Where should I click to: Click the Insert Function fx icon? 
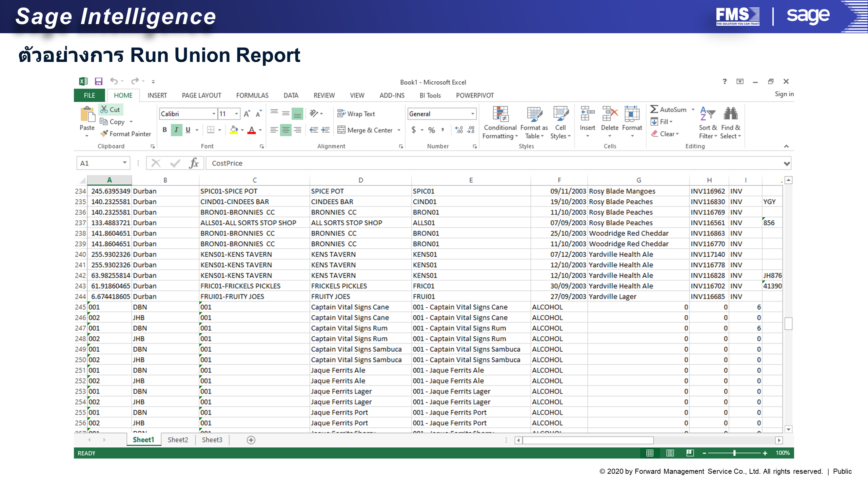click(194, 163)
